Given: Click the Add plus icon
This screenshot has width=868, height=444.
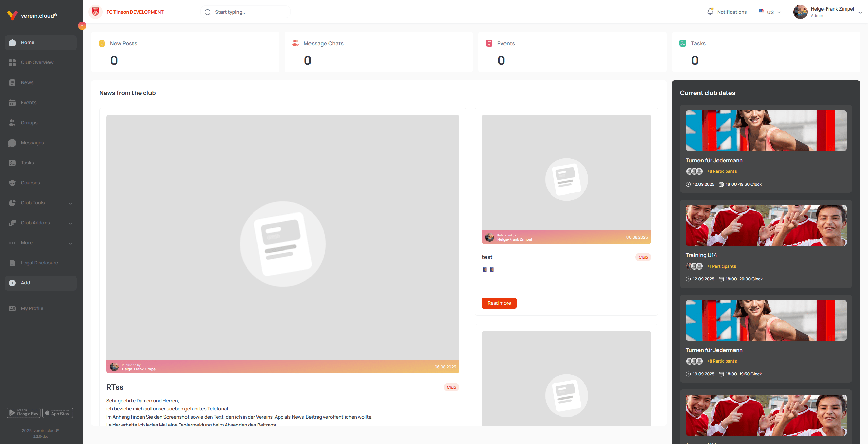Looking at the screenshot, I should point(12,283).
